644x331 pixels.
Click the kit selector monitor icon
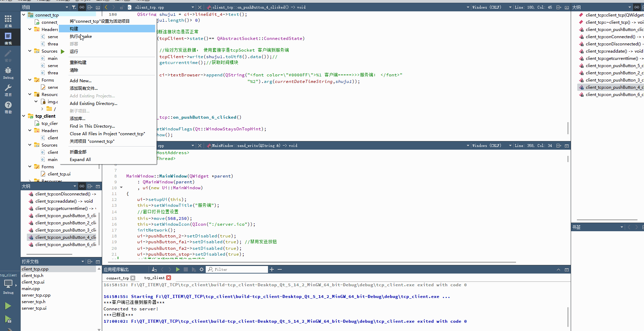click(x=8, y=284)
